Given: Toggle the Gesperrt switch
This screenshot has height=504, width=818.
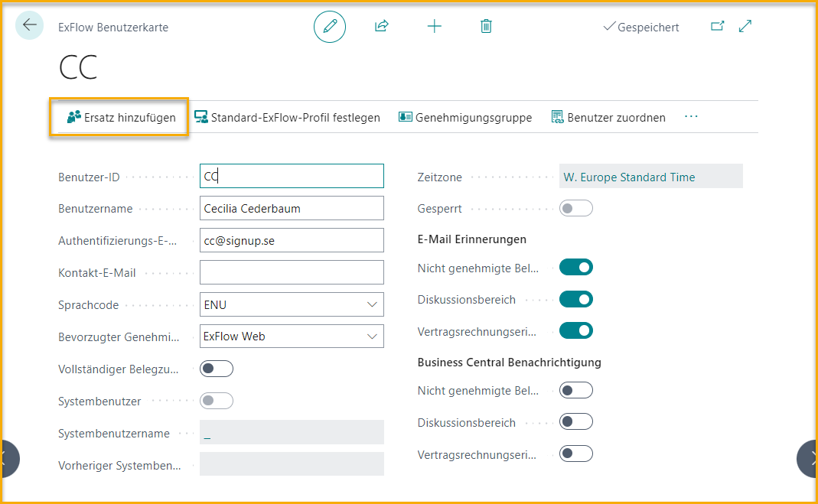Looking at the screenshot, I should click(x=576, y=209).
